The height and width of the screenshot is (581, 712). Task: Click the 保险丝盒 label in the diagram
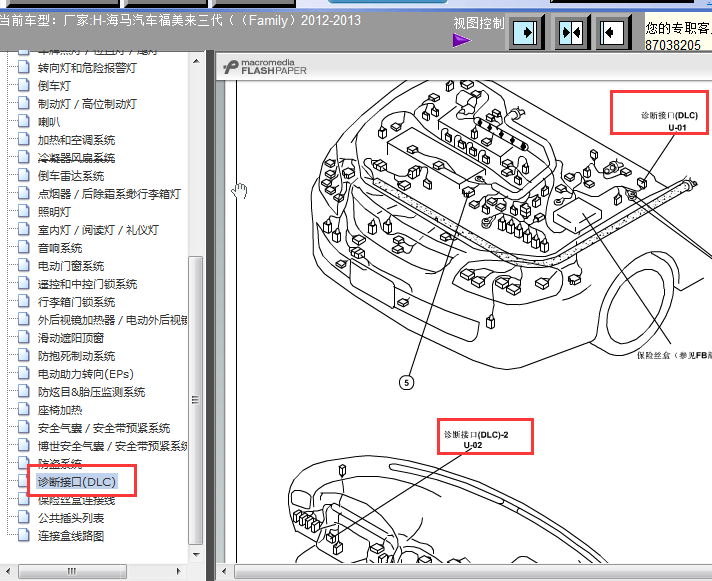tap(674, 355)
